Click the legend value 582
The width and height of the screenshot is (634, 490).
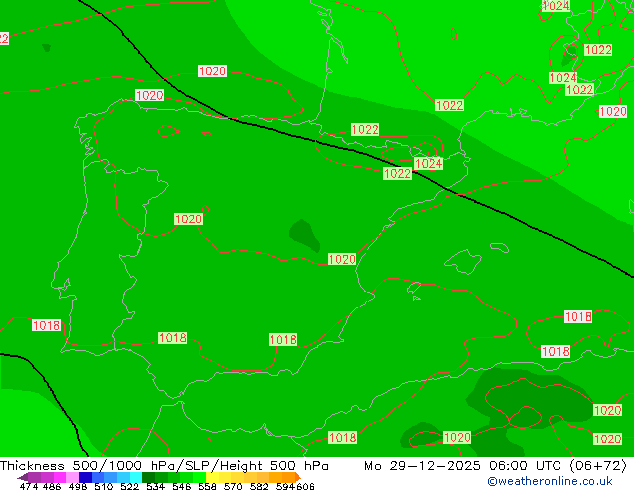[259, 486]
